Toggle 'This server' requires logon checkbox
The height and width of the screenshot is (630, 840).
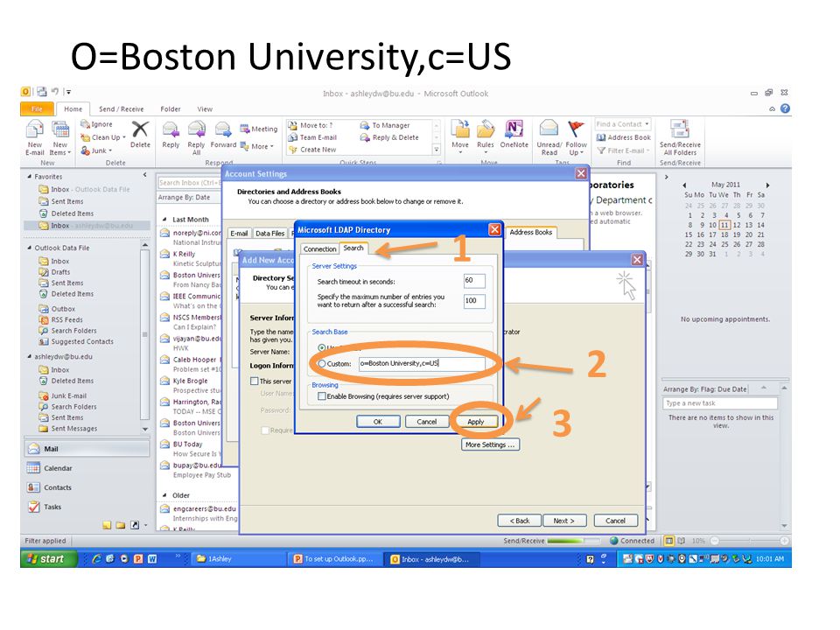point(255,381)
